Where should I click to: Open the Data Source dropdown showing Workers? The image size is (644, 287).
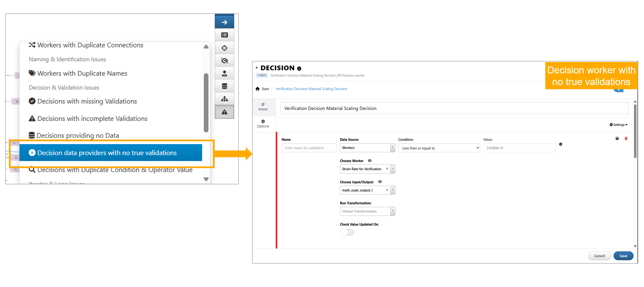tap(367, 148)
